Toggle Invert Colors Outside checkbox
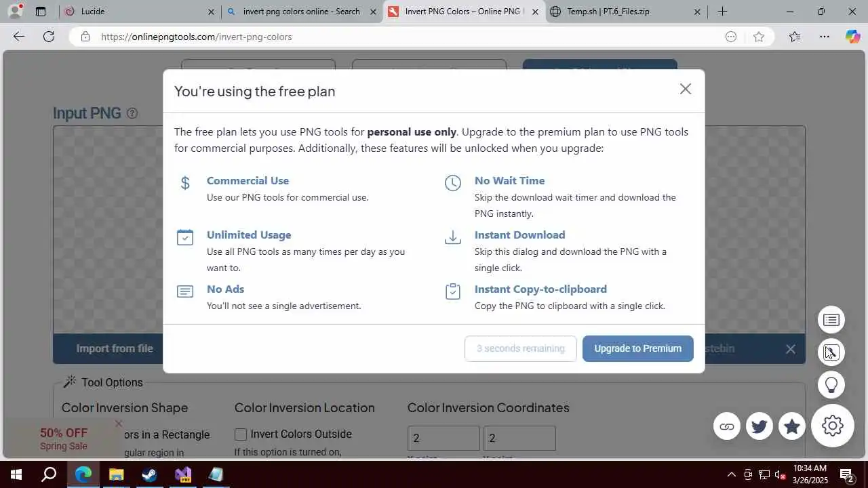 coord(241,434)
